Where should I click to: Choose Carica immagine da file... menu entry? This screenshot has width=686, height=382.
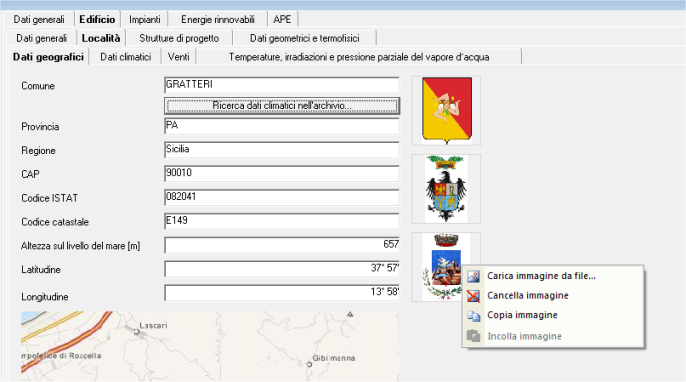(x=541, y=276)
